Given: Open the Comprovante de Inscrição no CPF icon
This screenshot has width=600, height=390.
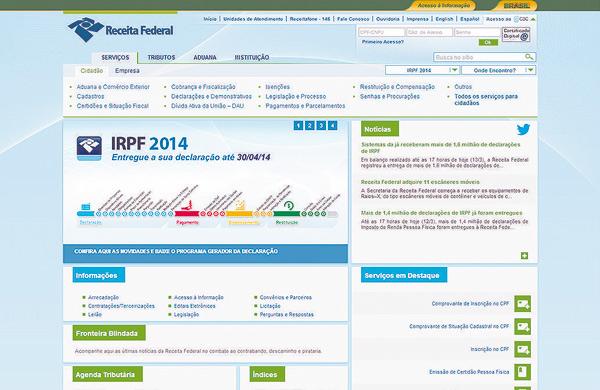Looking at the screenshot, I should 522,304.
